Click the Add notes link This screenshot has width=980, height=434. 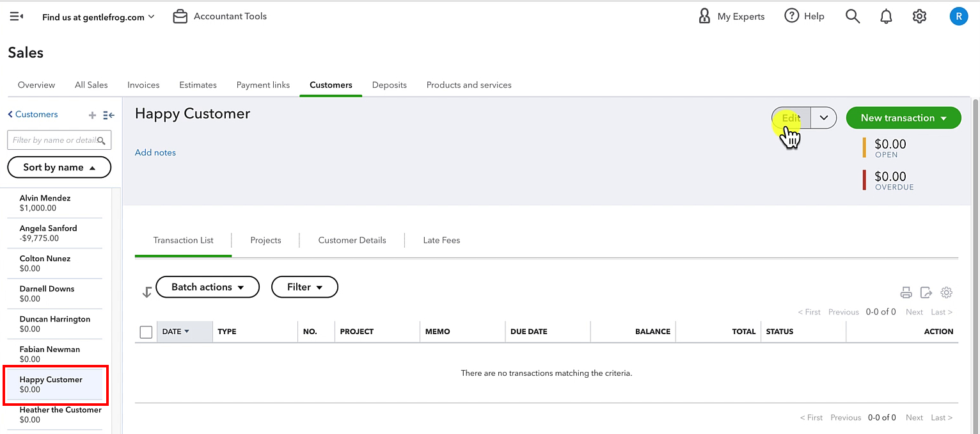pos(155,152)
